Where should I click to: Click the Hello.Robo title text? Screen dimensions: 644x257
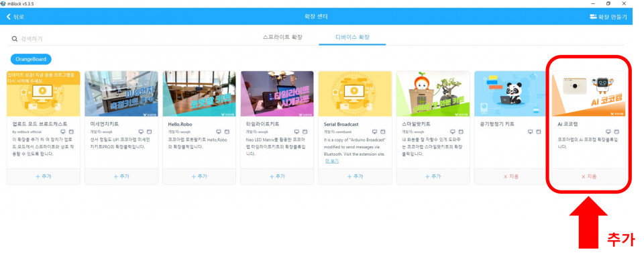(x=180, y=123)
